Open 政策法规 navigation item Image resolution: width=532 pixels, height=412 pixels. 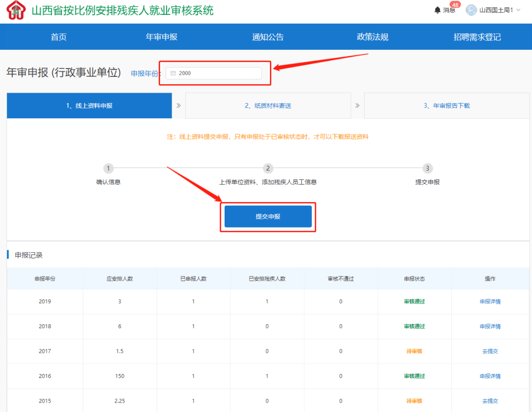point(372,37)
